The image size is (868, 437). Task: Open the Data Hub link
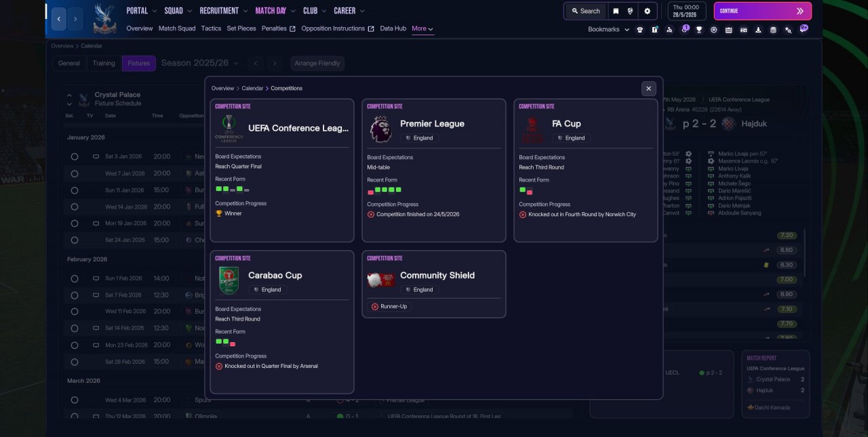(393, 28)
